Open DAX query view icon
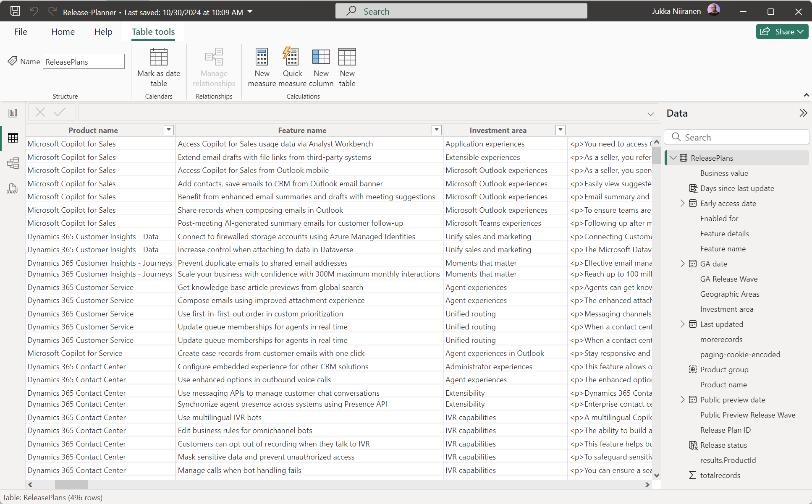The height and width of the screenshot is (504, 812). pyautogui.click(x=12, y=188)
